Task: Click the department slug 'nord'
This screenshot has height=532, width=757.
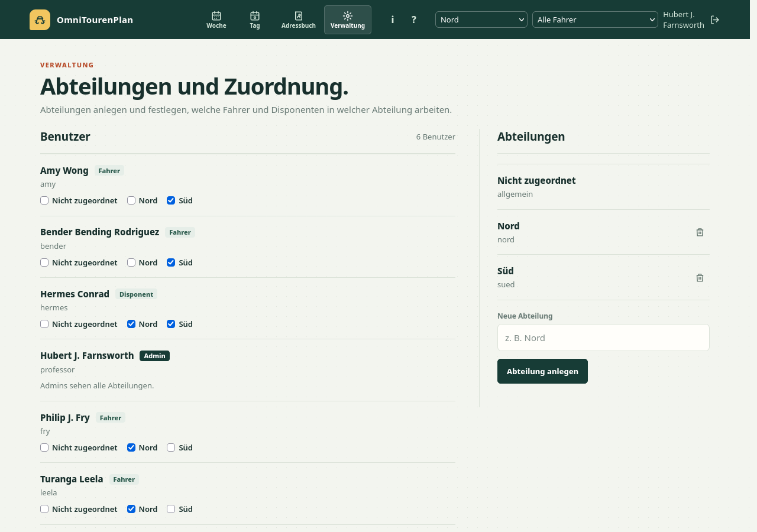Action: 506,239
